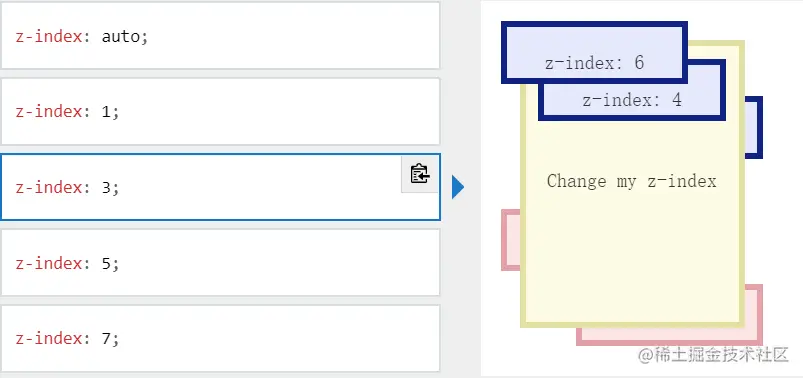Click the blue box peeking out right side
The width and height of the screenshot is (803, 378).
coord(753,127)
